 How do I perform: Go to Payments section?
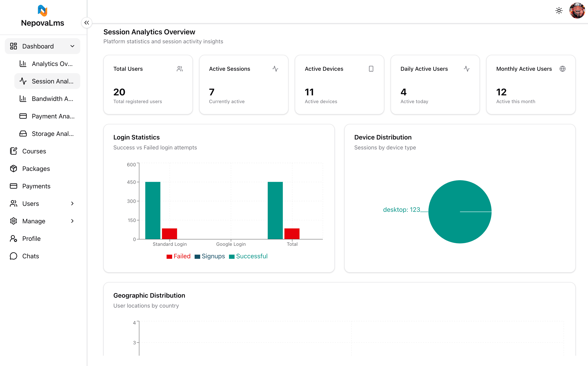coord(42,186)
